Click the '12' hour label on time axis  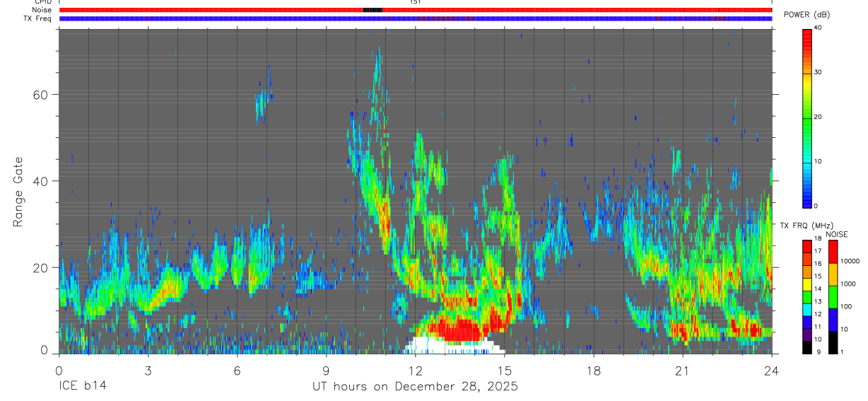415,370
